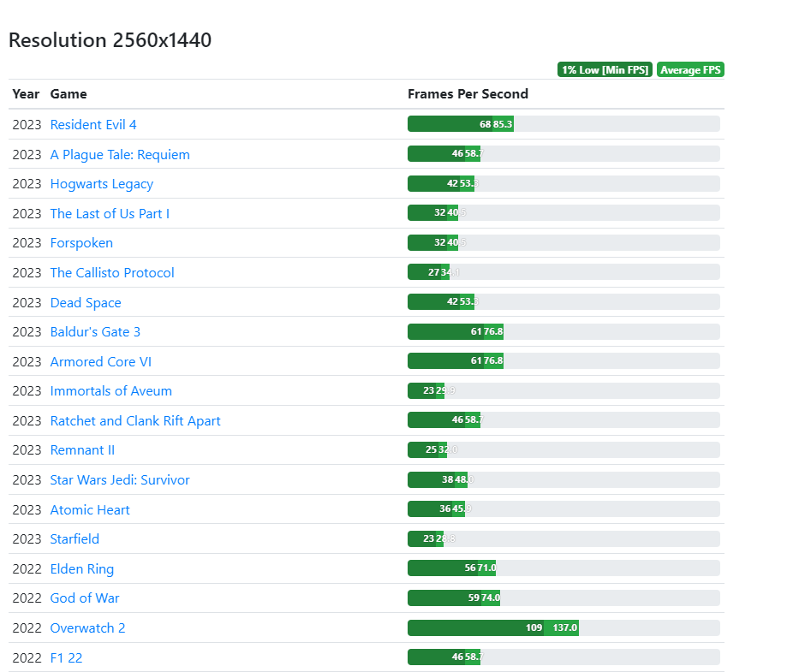Click the Immortals of Aveum FPS bar
The image size is (793, 672).
563,391
